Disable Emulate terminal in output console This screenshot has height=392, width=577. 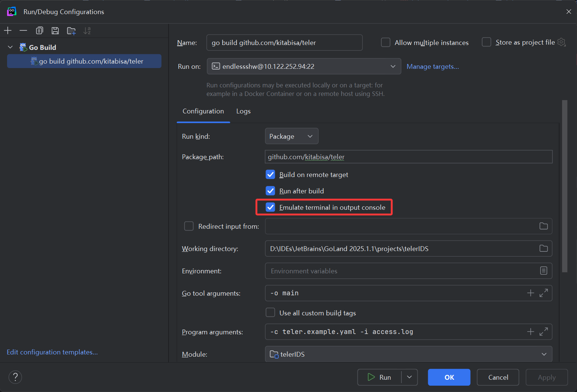270,208
